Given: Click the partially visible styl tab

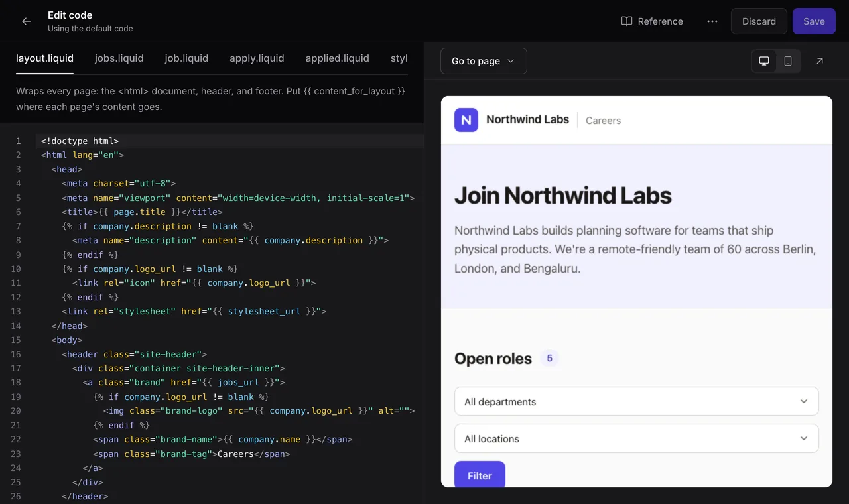Looking at the screenshot, I should (x=399, y=58).
